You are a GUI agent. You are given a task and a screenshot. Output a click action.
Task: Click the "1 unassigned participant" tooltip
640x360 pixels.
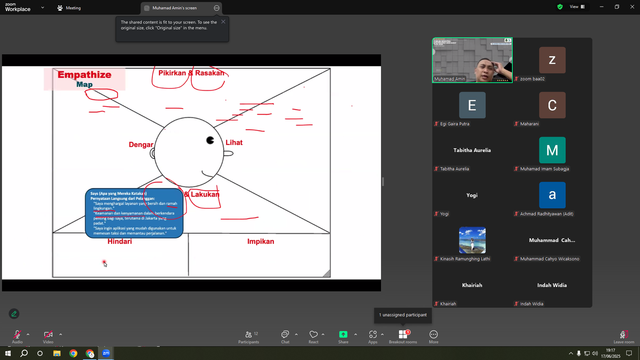coord(403,315)
